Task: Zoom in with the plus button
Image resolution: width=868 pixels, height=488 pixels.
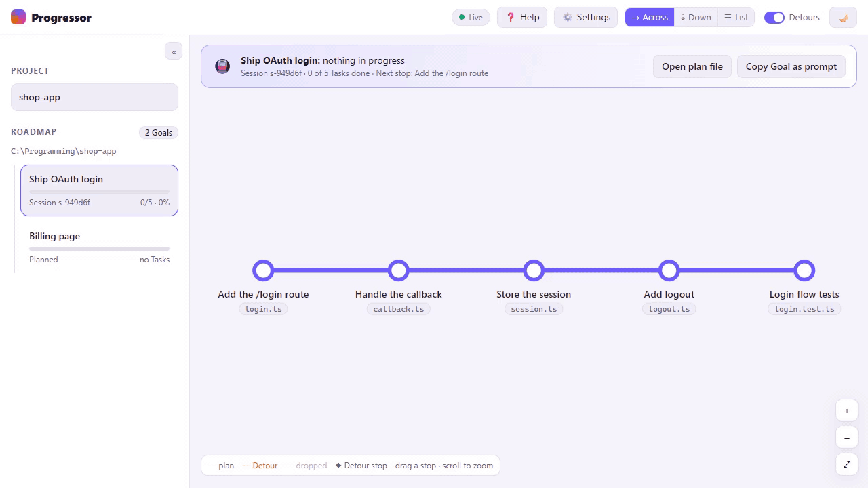Action: (x=847, y=411)
